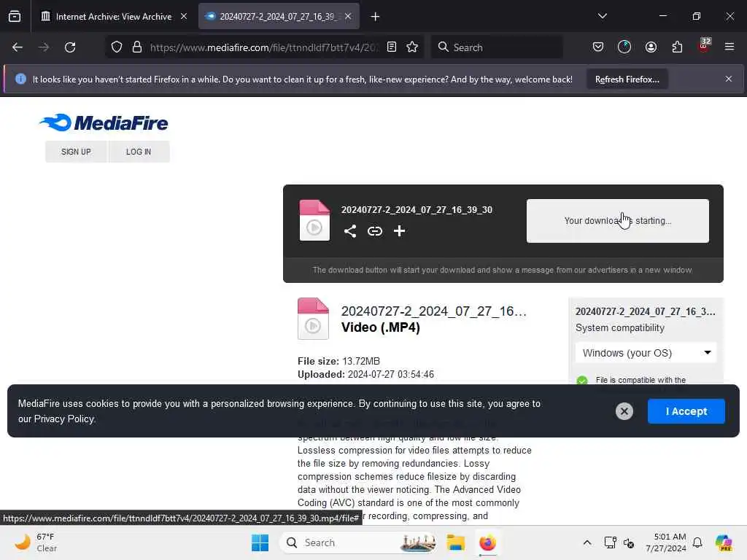Open the weather widget showing 67°F

coord(36,542)
